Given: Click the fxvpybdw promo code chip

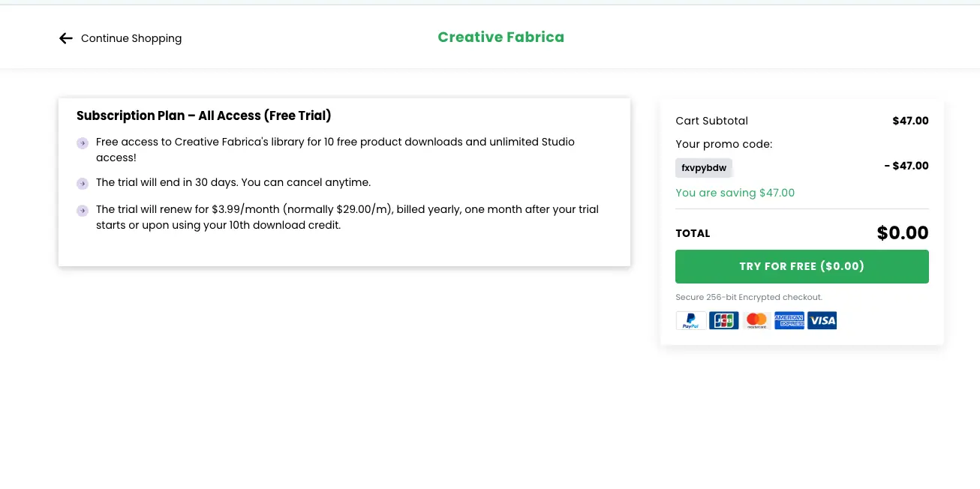Looking at the screenshot, I should (703, 168).
